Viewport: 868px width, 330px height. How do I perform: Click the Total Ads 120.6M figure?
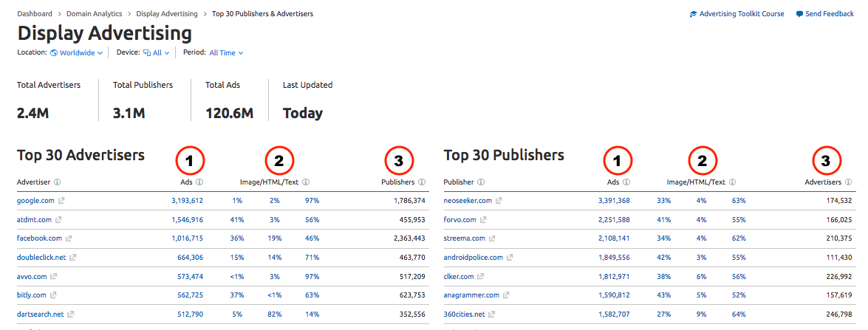point(229,114)
